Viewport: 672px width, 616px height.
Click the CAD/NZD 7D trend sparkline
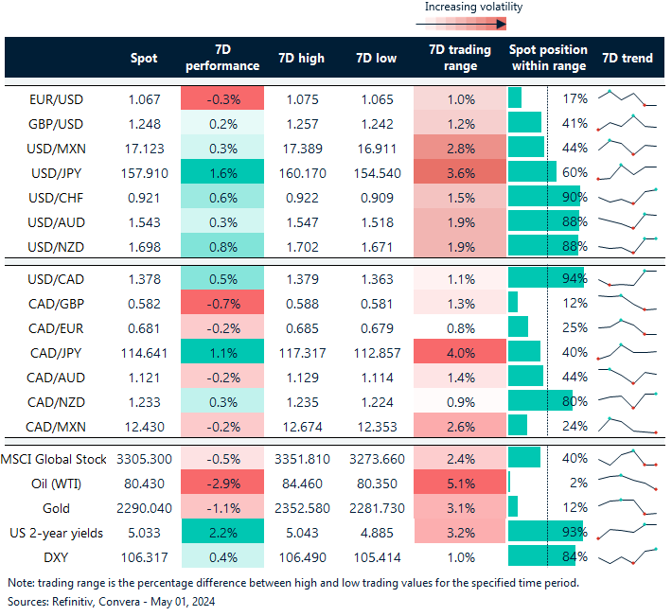coord(626,402)
